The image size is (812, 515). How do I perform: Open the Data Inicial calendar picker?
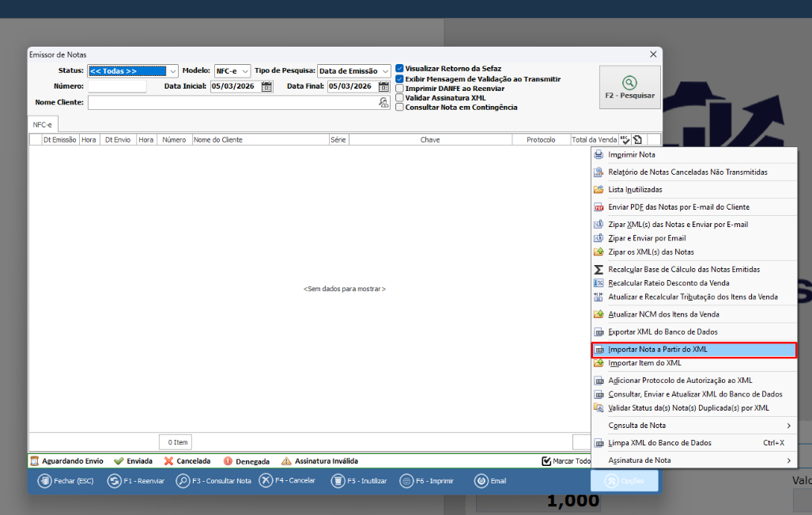point(266,86)
